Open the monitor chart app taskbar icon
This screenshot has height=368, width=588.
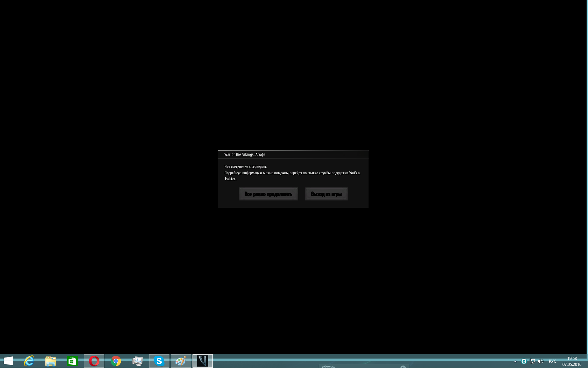point(138,361)
